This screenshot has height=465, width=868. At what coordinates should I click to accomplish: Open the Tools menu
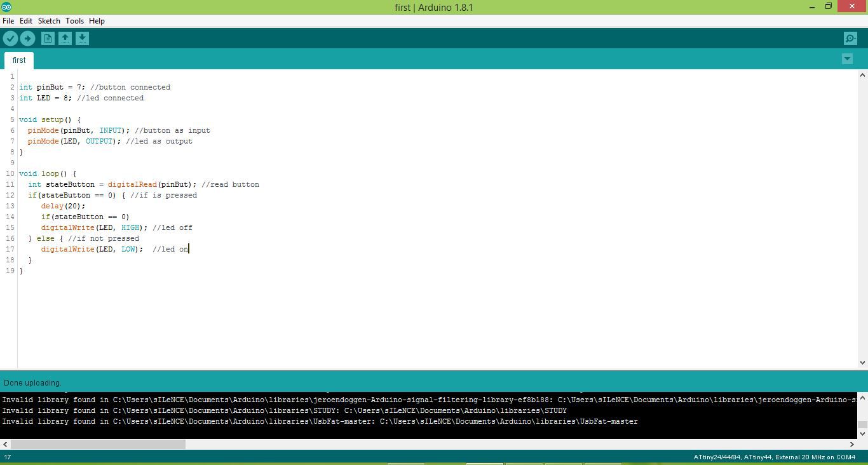click(74, 21)
